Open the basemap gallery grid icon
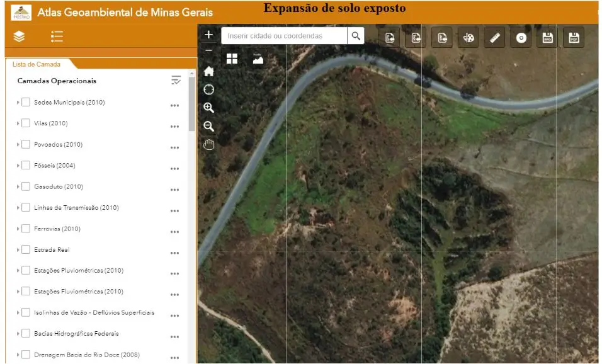Image resolution: width=602 pixels, height=364 pixels. coord(232,59)
